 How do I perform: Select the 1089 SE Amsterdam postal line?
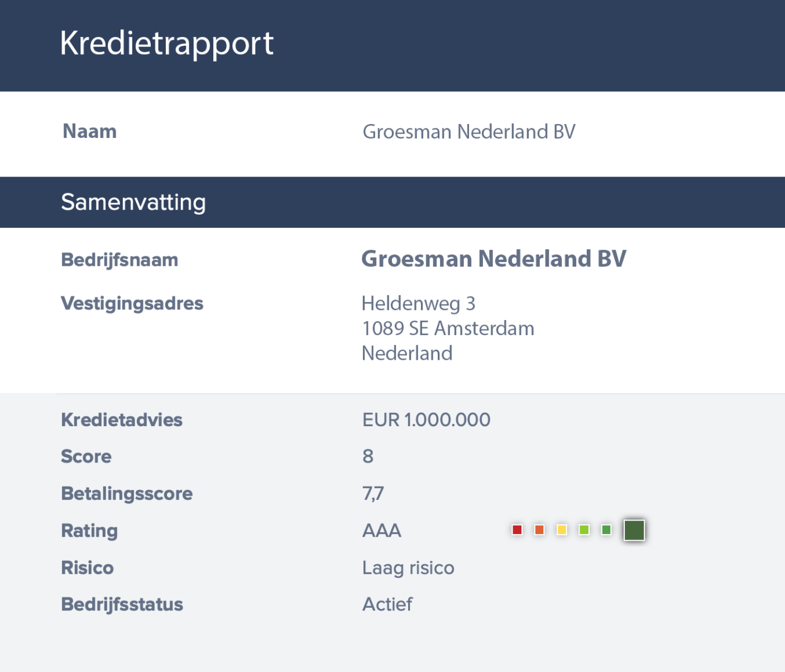pyautogui.click(x=448, y=328)
